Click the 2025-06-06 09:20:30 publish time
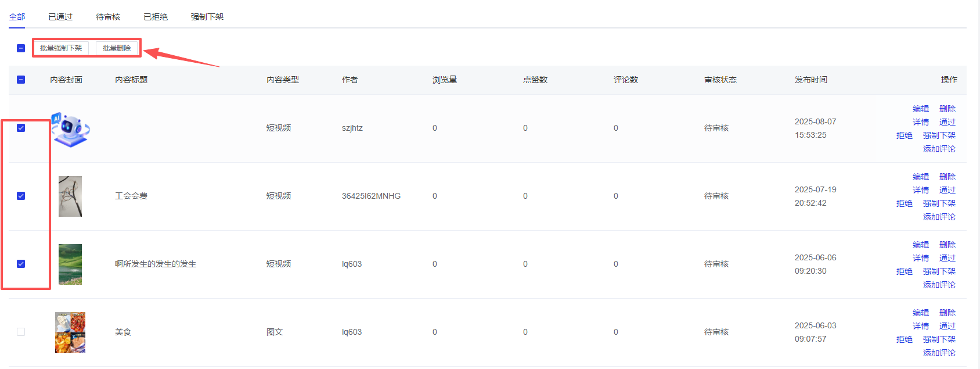 (x=816, y=264)
